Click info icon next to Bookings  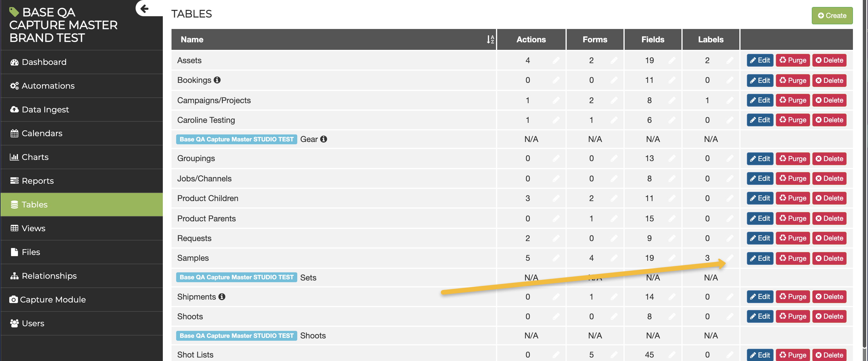pos(217,80)
